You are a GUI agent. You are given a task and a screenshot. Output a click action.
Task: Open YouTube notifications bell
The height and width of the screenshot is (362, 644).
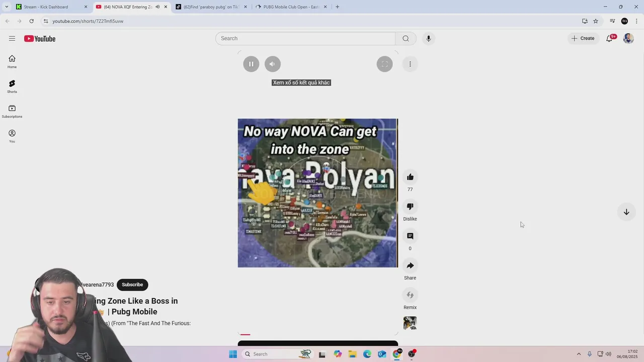[609, 38]
